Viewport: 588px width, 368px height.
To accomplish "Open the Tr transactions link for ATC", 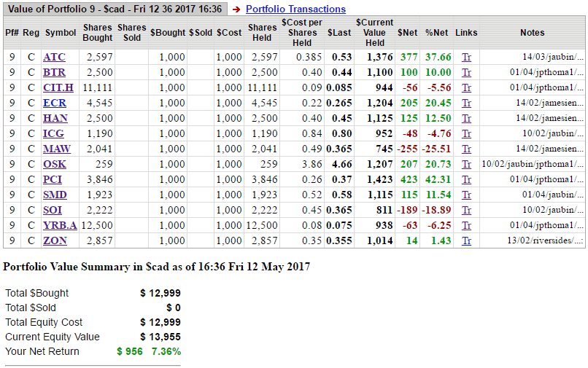I will 467,57.
